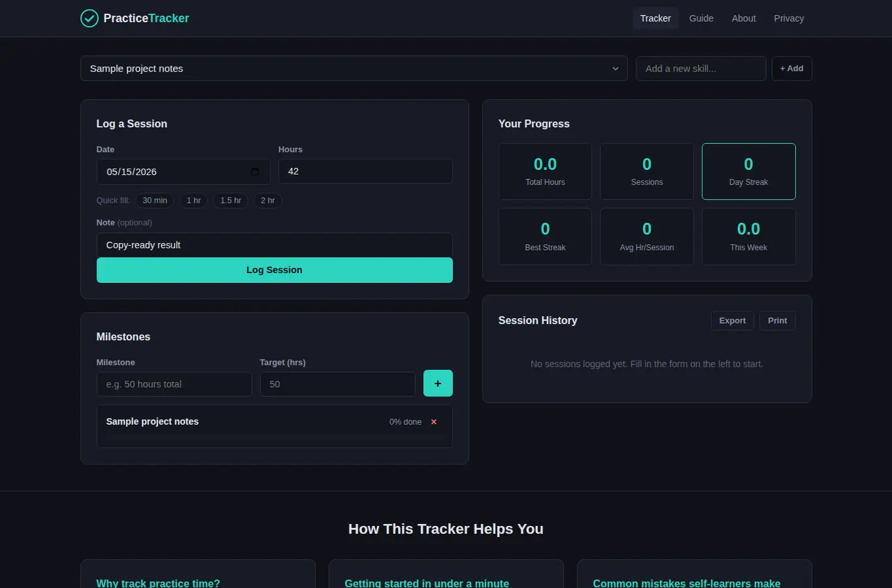Edit the session Note field
The image size is (892, 588).
point(274,245)
